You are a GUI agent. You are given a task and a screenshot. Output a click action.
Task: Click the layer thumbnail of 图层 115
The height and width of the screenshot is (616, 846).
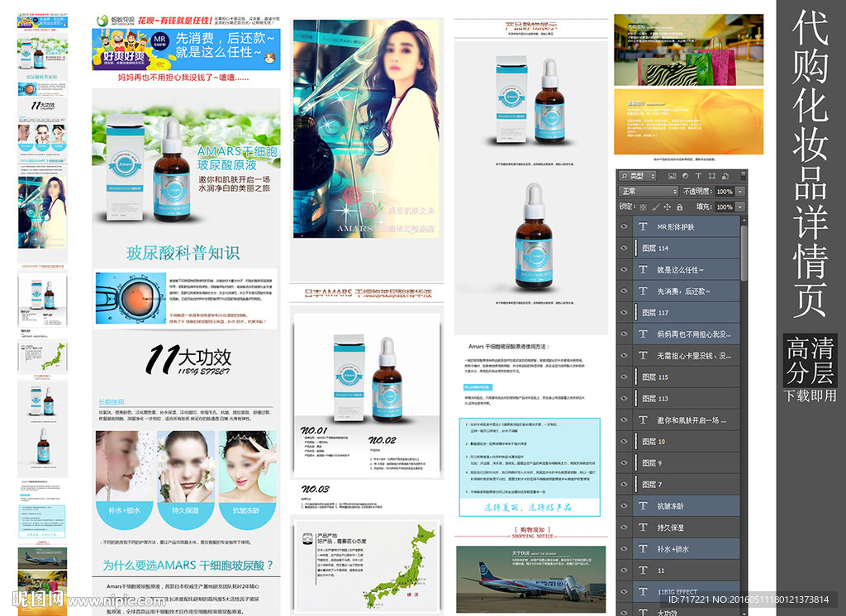(x=636, y=377)
